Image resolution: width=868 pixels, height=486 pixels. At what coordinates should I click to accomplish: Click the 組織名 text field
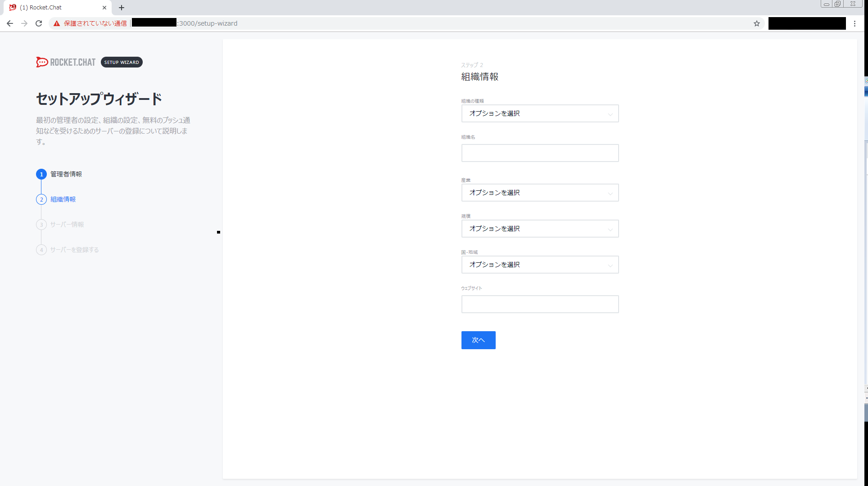[540, 153]
